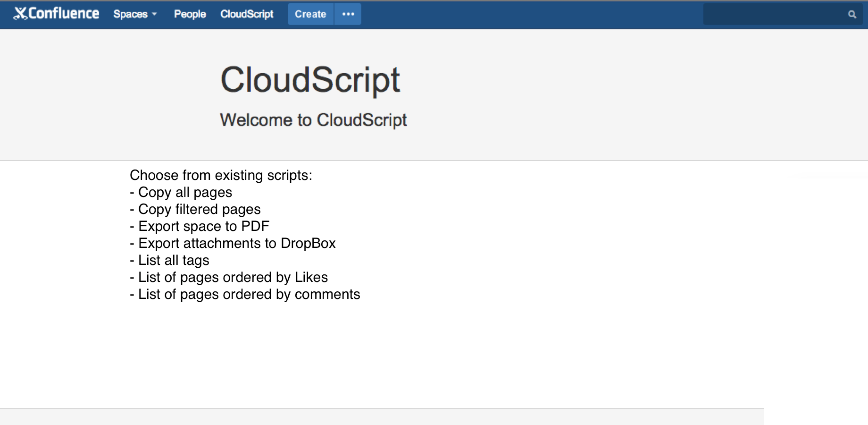Image resolution: width=868 pixels, height=425 pixels.
Task: Choose 'List of pages ordered by comments'
Action: (249, 294)
